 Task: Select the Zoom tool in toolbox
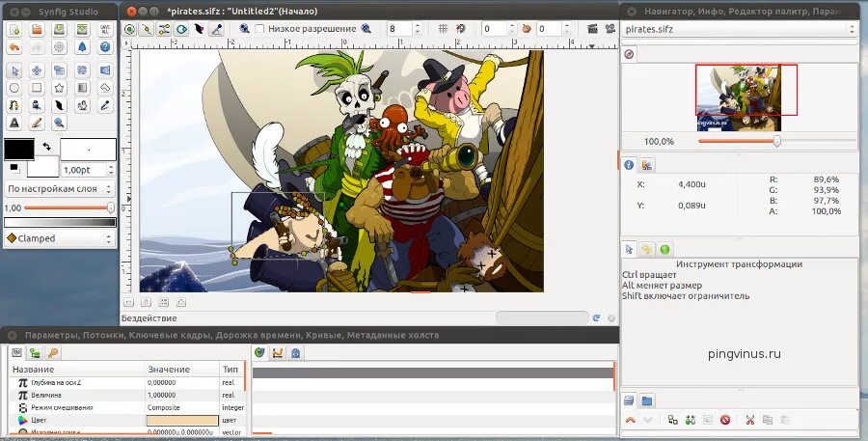pos(60,123)
